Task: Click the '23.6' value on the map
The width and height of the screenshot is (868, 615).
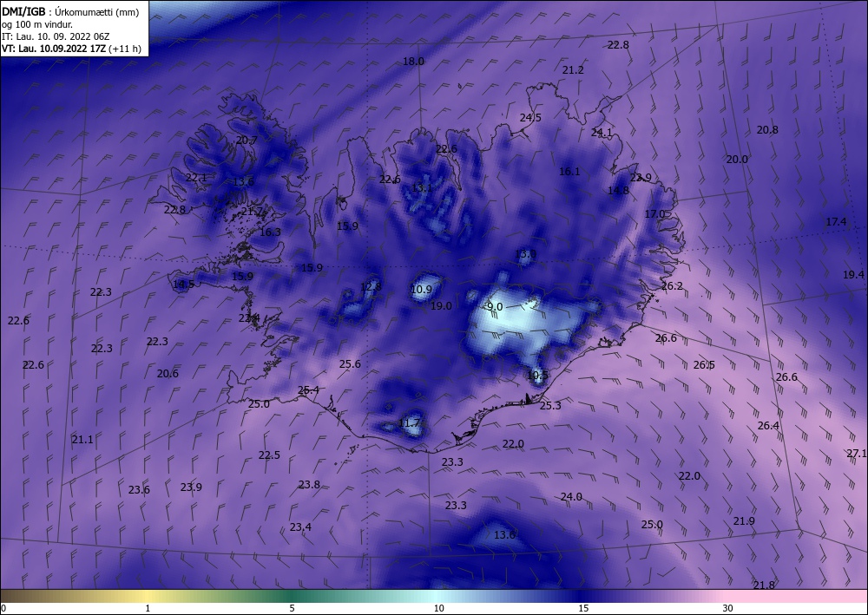Action: click(x=139, y=490)
